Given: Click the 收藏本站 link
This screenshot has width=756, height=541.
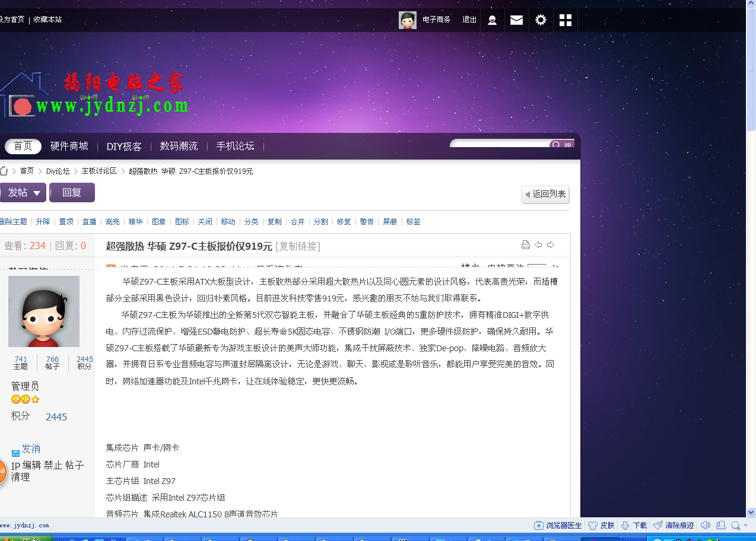Looking at the screenshot, I should coord(47,20).
